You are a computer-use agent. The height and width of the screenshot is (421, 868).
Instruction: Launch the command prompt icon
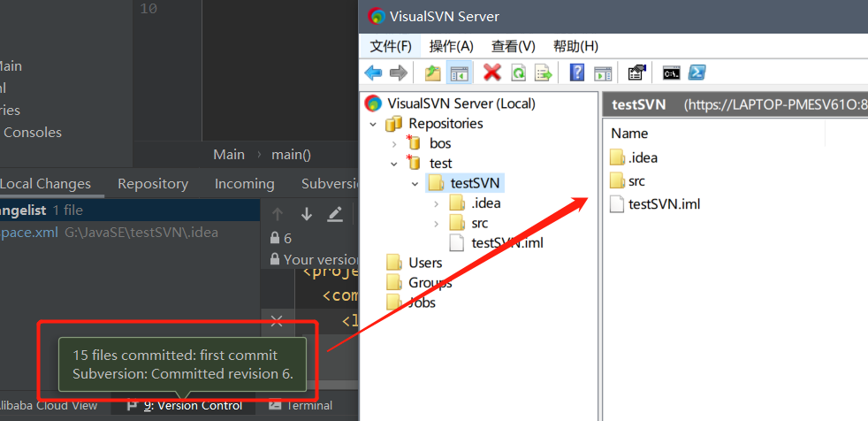(x=672, y=73)
